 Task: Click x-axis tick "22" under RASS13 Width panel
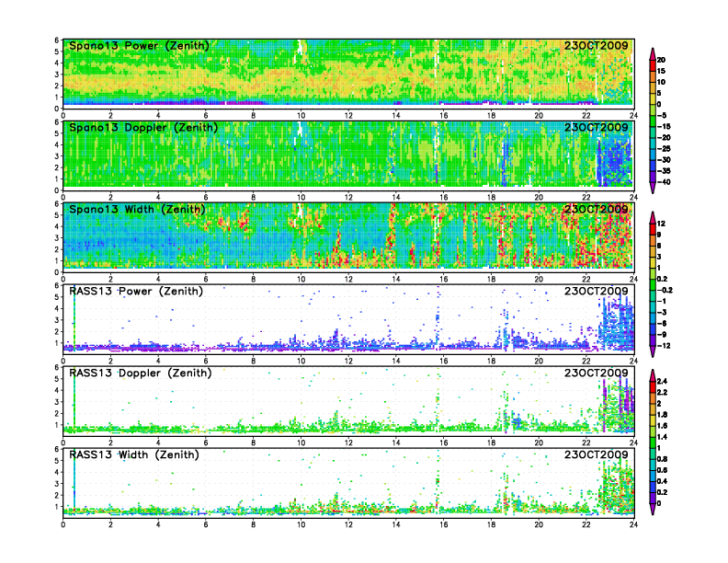(x=586, y=524)
